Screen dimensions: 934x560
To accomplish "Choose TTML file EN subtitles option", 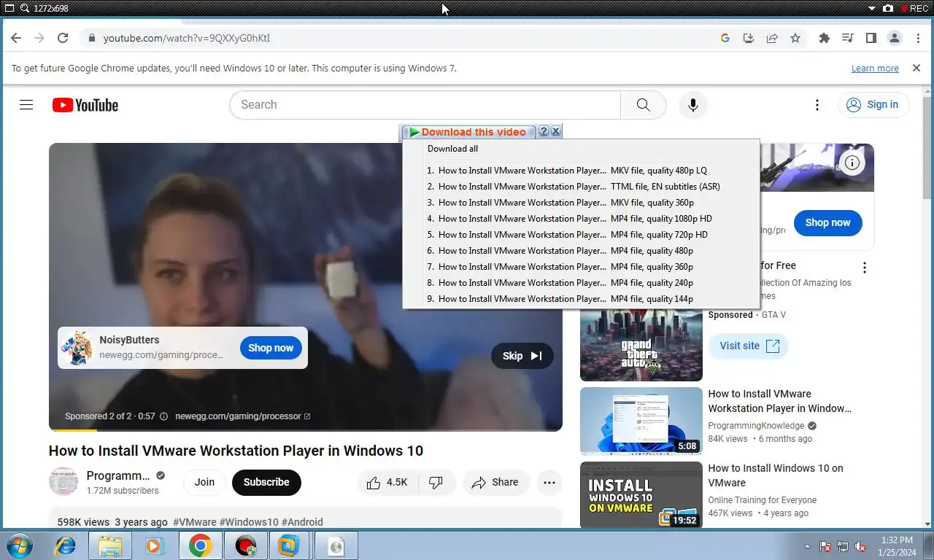I will tap(581, 187).
